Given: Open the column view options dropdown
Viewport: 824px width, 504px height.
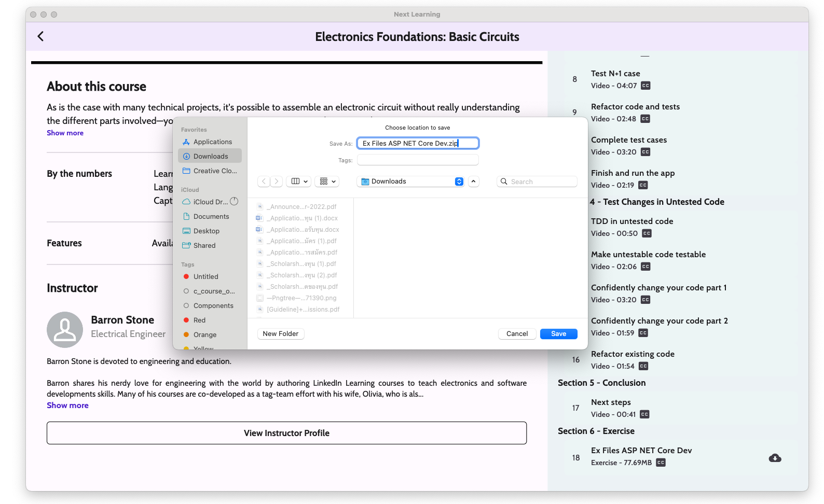Looking at the screenshot, I should point(299,181).
